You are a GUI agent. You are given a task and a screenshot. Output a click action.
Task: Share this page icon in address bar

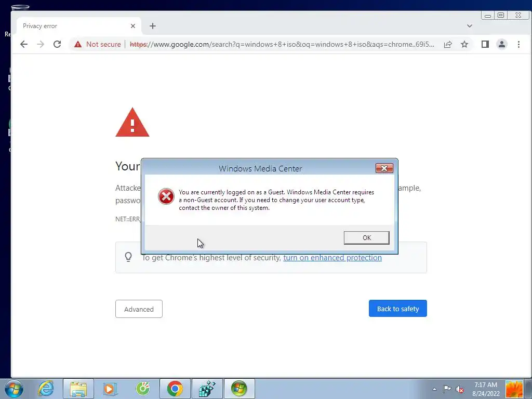448,44
